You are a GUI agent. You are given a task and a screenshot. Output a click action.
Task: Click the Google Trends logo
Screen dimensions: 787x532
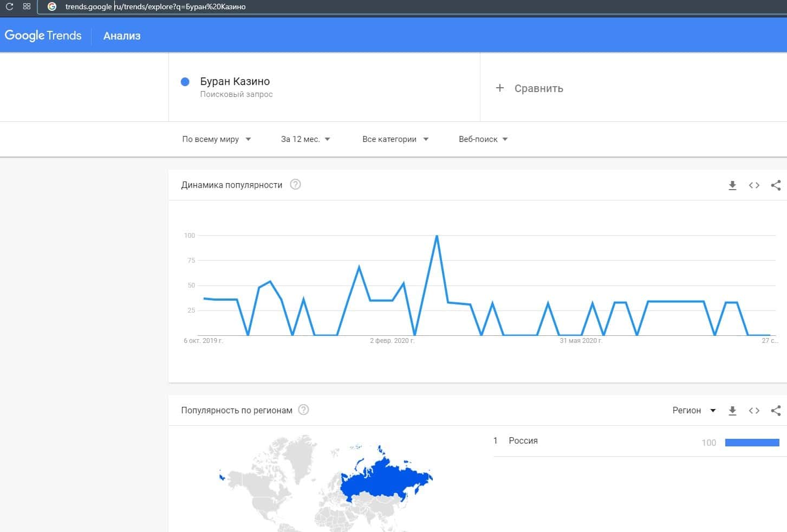(43, 36)
